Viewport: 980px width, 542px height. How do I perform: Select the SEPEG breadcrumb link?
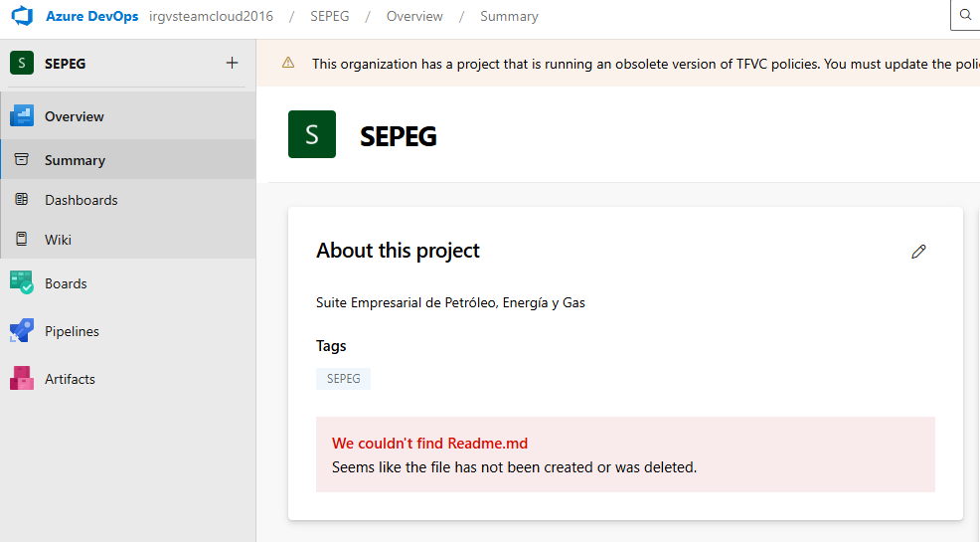point(329,16)
